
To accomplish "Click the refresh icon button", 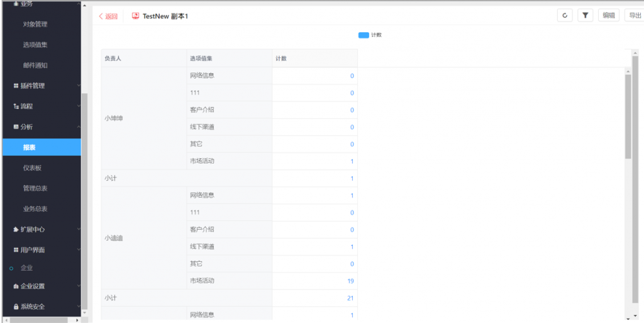I will click(x=565, y=16).
